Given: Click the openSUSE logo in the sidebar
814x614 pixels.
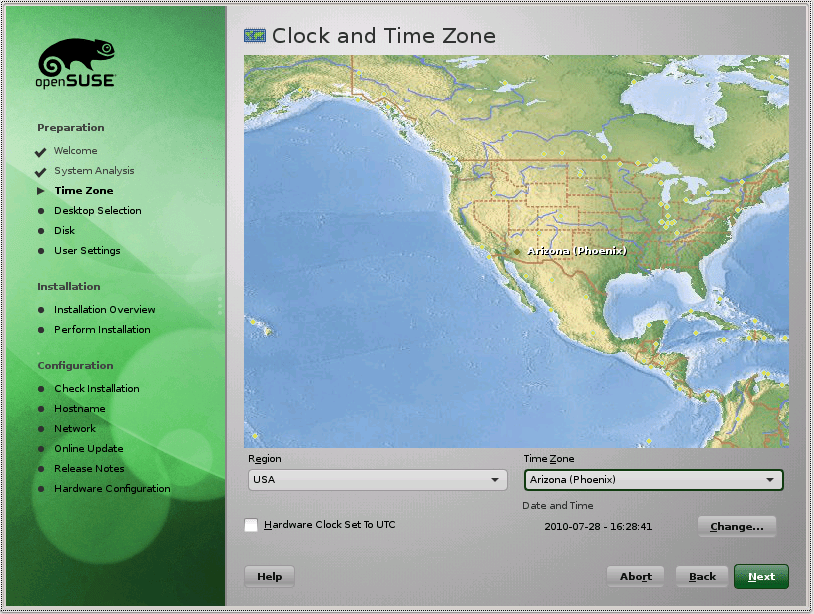Looking at the screenshot, I should (75, 62).
